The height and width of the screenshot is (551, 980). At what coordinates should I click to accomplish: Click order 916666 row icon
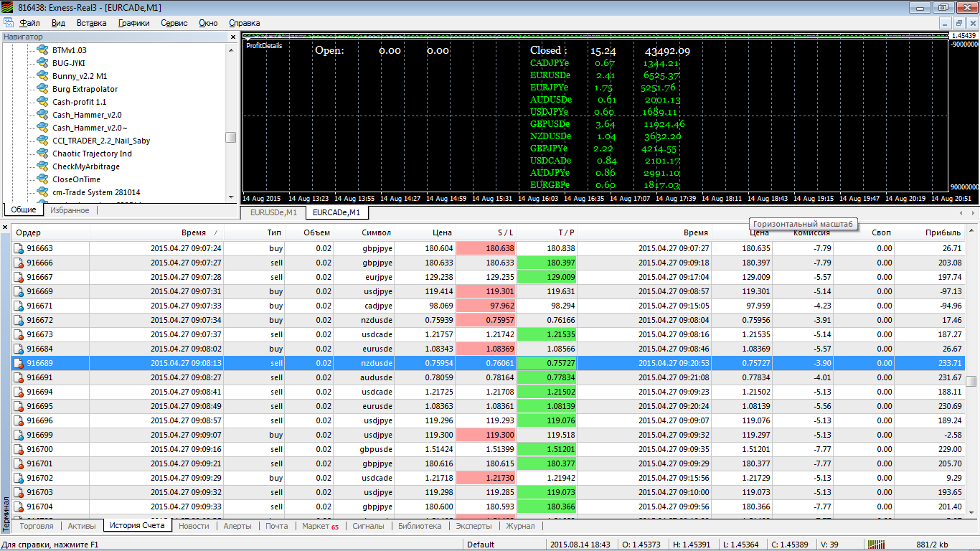(x=19, y=263)
